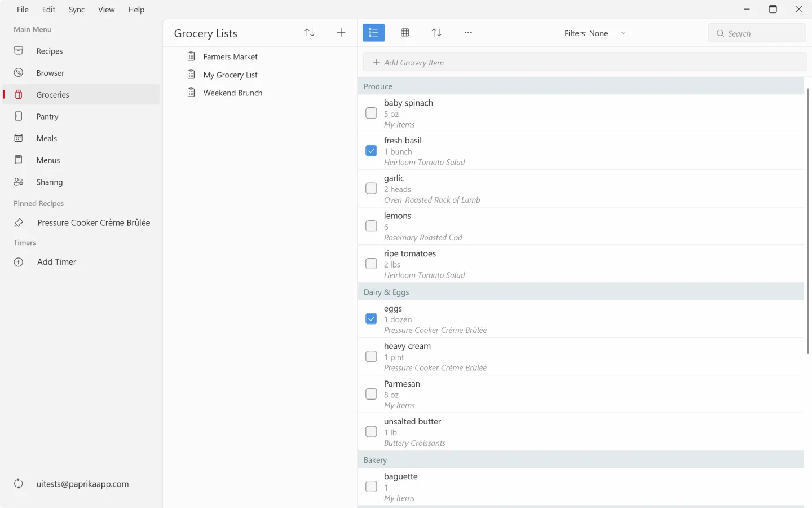The image size is (812, 508).
Task: Open the Browser section
Action: (81, 73)
